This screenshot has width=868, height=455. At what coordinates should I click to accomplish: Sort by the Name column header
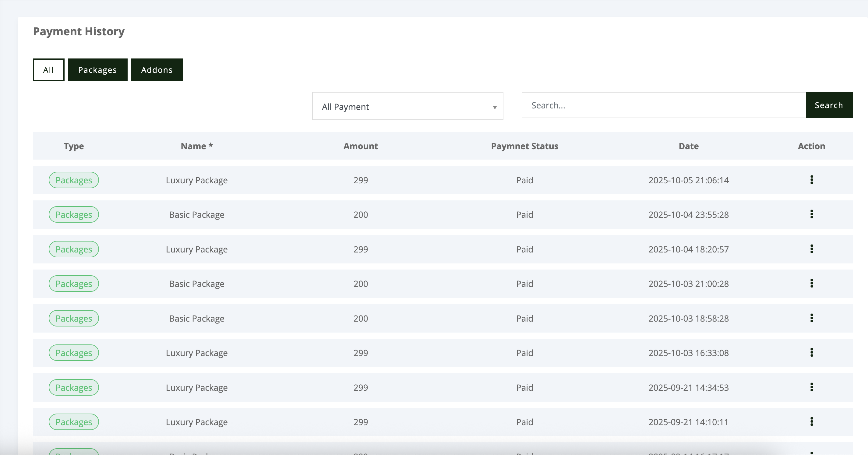(196, 146)
